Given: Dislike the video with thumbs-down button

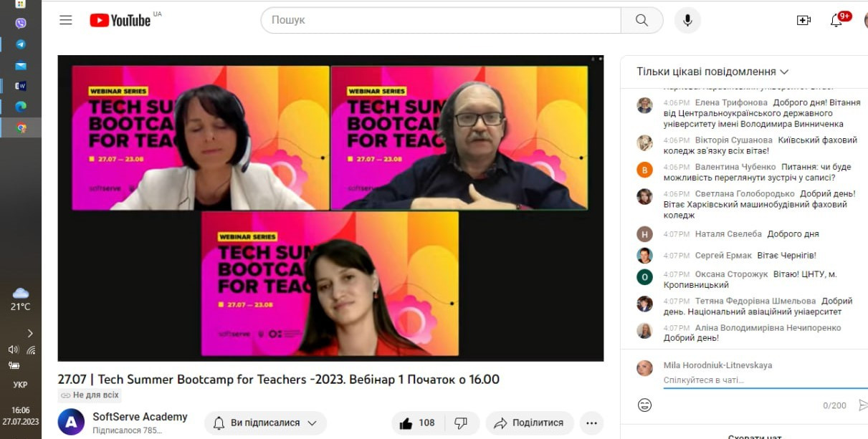Looking at the screenshot, I should click(461, 423).
